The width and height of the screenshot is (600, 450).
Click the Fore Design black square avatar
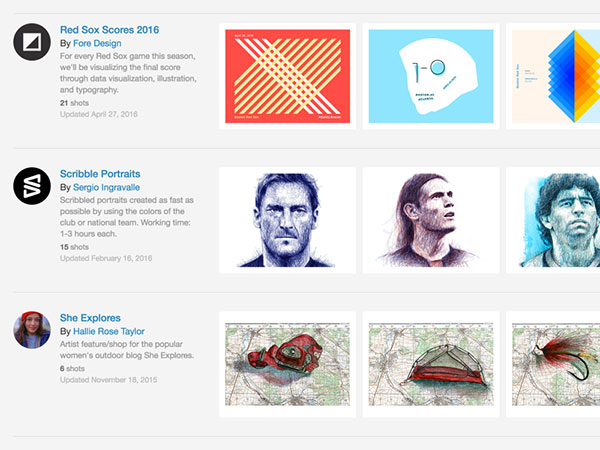32,42
